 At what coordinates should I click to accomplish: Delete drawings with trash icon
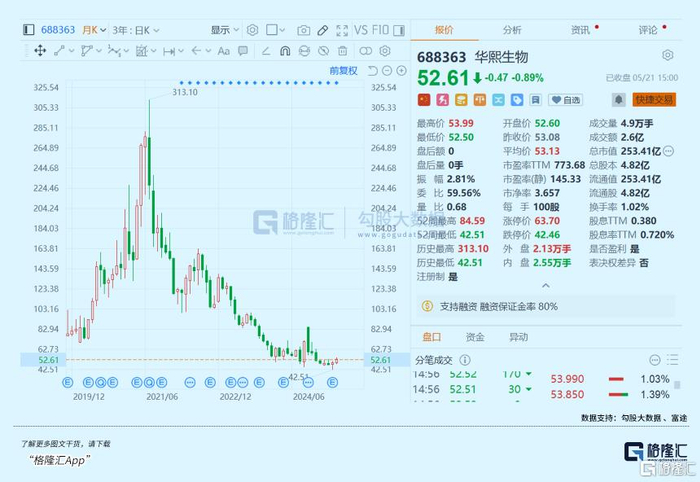click(342, 51)
